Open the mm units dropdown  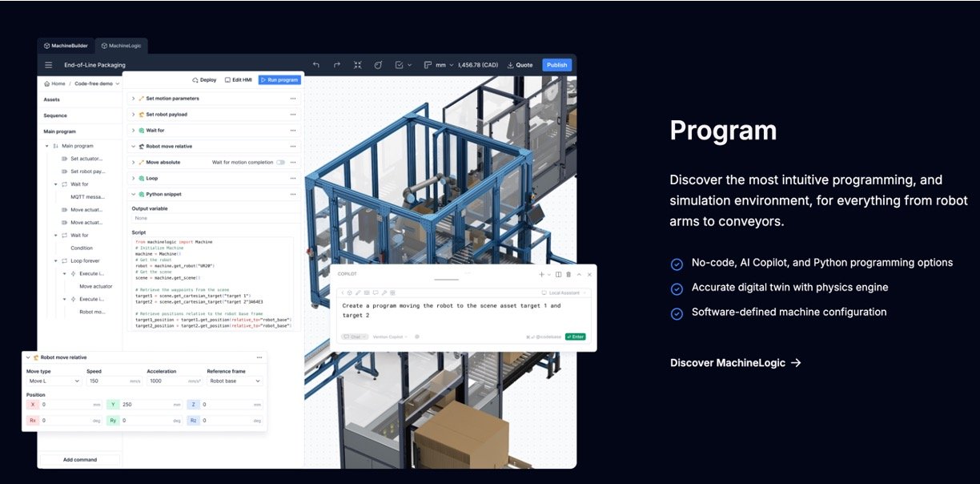pyautogui.click(x=445, y=65)
